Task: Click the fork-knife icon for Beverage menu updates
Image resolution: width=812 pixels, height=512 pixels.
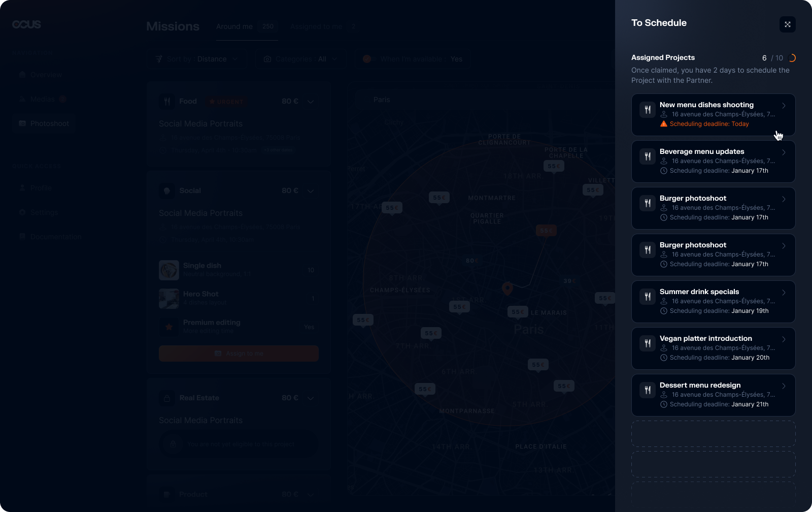Action: [x=648, y=156]
